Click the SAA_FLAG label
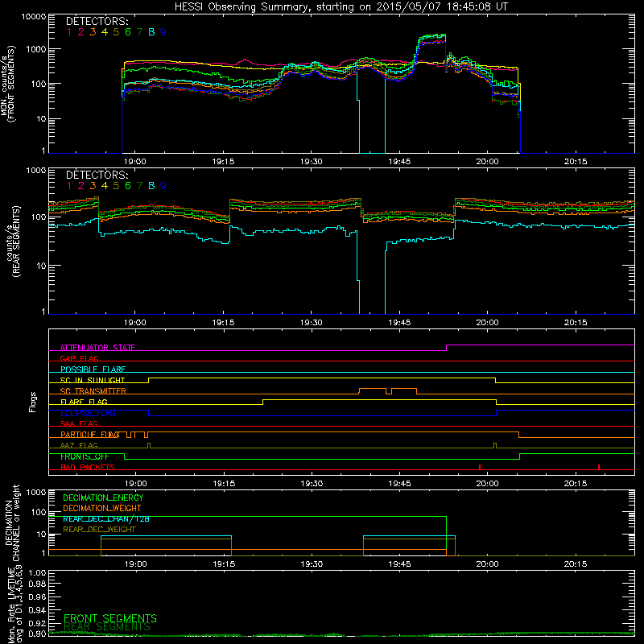 pos(79,423)
